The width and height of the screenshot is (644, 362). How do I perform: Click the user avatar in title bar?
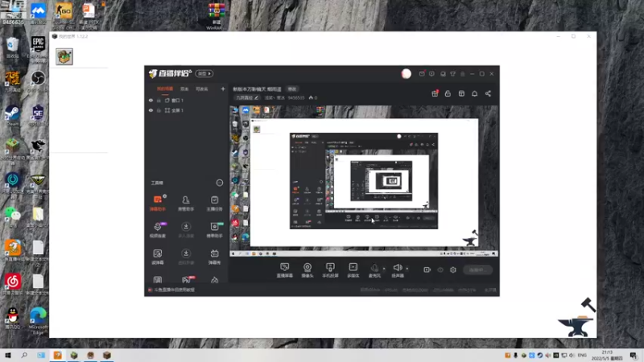(407, 73)
